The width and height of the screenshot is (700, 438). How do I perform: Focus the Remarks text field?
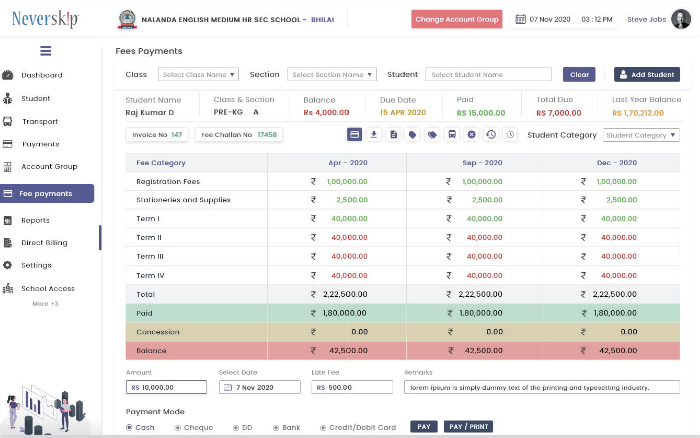tap(542, 387)
